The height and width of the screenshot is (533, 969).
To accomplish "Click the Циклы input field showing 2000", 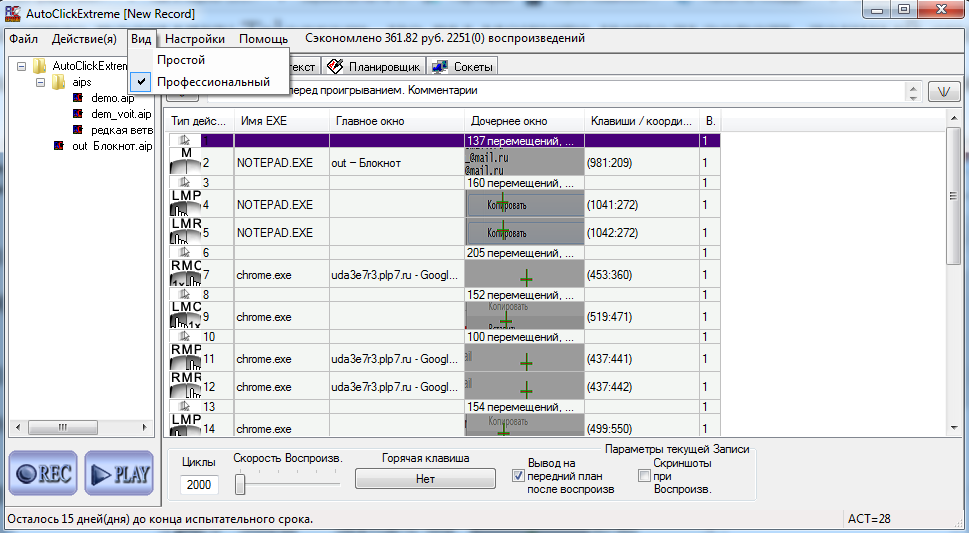I will click(x=199, y=485).
